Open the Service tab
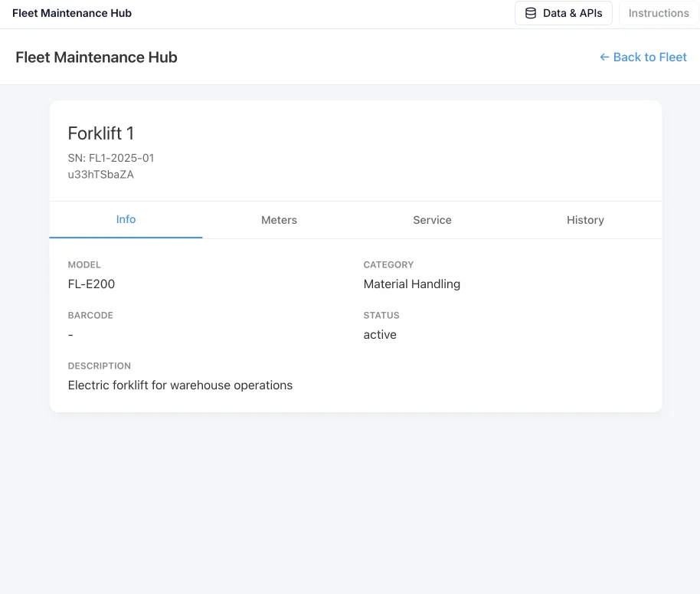700x594 pixels. click(x=432, y=220)
